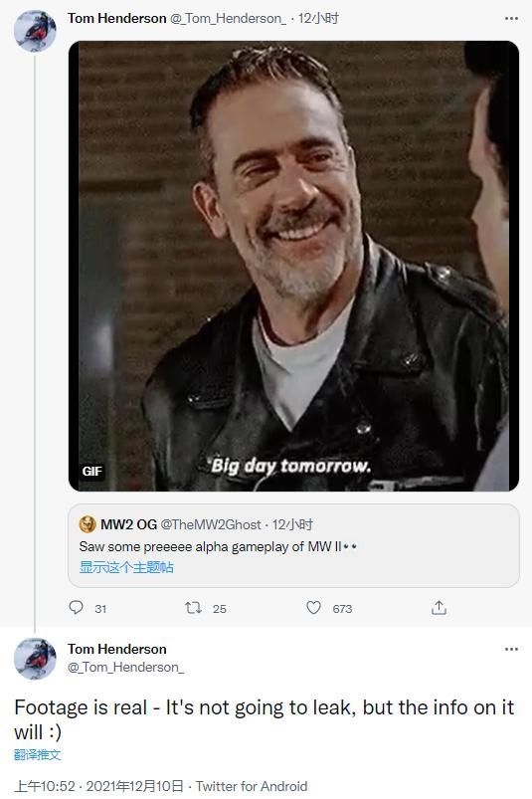Share the tweet via share icon

439,607
